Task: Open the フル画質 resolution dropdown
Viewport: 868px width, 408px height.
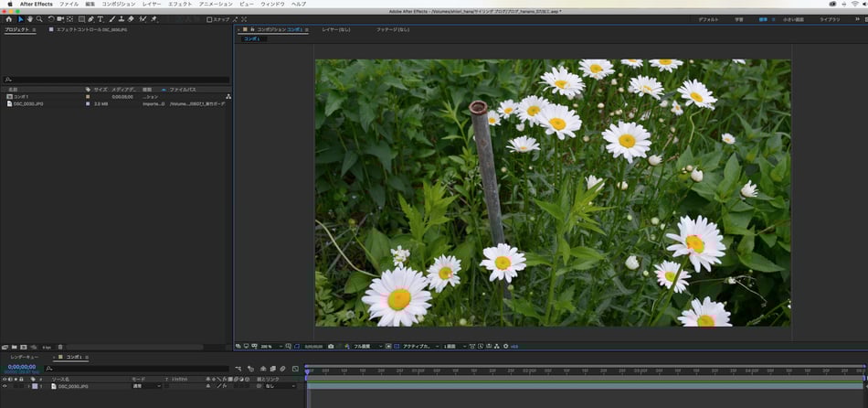Action: click(365, 347)
